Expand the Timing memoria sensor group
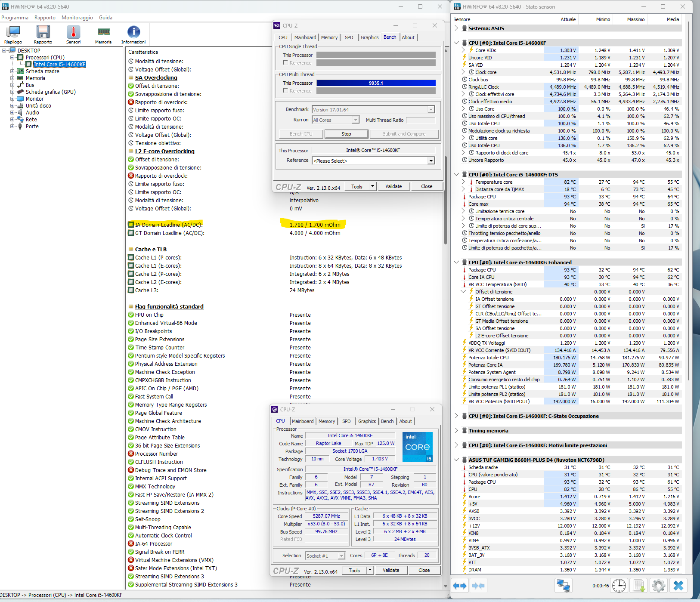Screen dimensions: 700x602 [456, 431]
